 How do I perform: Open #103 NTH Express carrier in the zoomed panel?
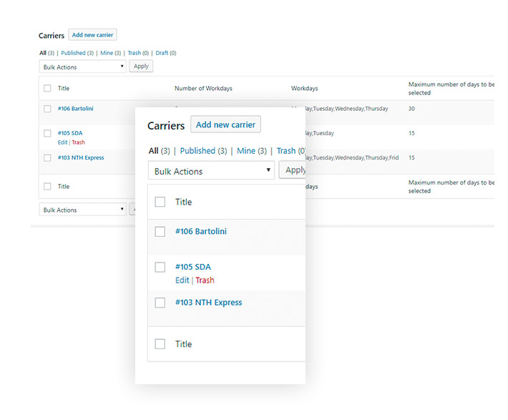(x=209, y=303)
